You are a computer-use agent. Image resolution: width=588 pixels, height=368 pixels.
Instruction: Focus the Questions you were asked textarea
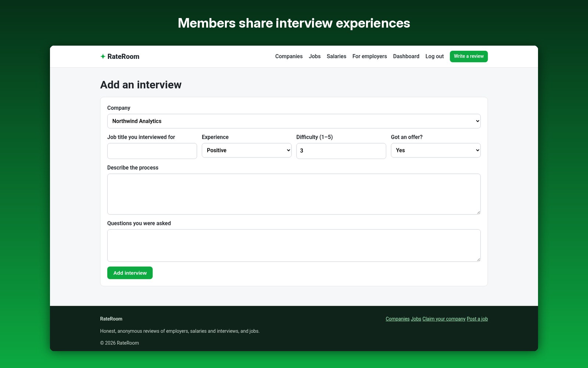pos(294,245)
